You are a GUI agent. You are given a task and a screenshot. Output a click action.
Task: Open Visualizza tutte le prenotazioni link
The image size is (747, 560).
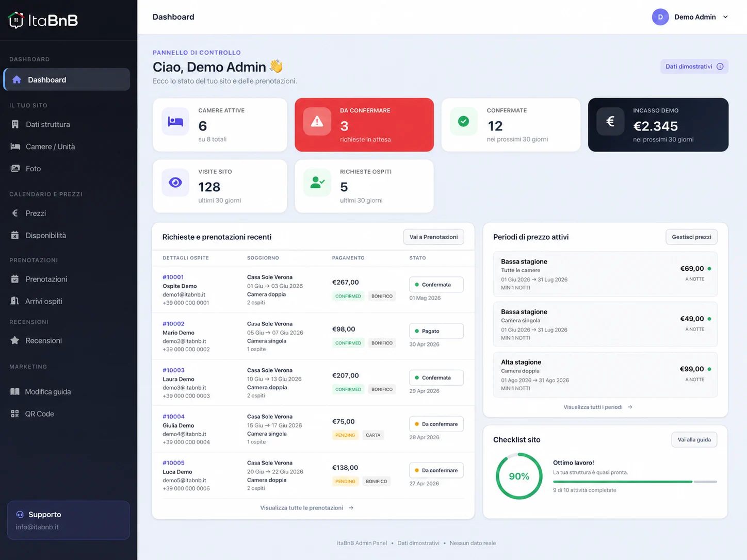(307, 508)
